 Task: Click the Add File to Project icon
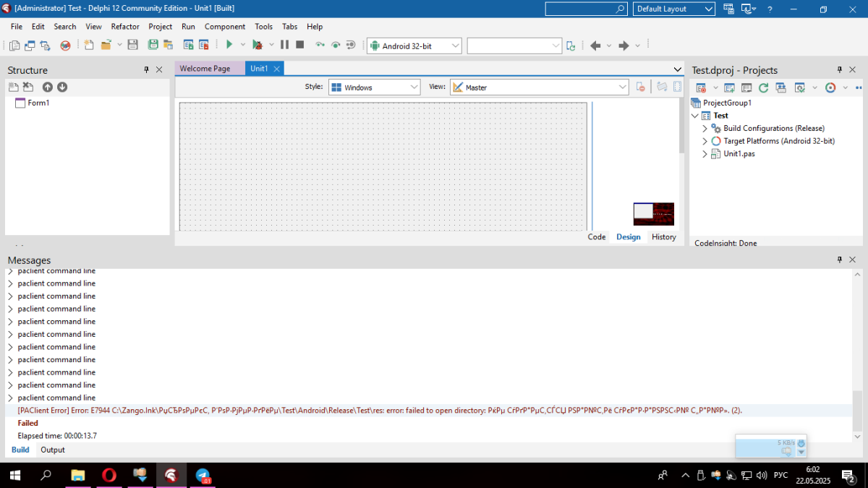pos(188,45)
